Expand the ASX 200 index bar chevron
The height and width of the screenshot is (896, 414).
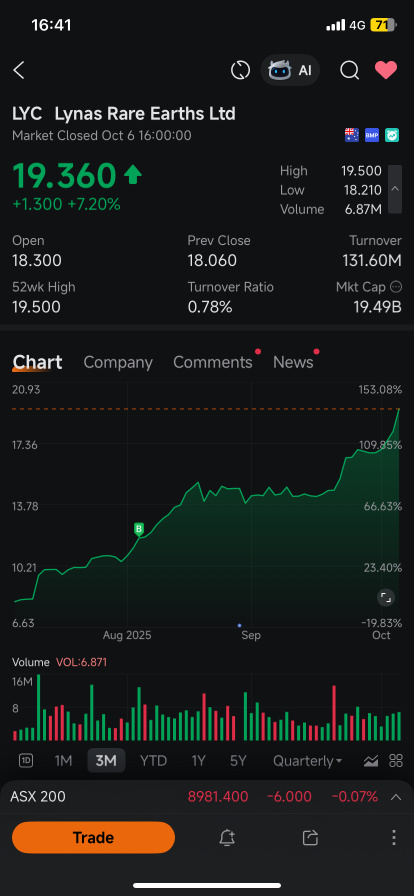coord(395,797)
